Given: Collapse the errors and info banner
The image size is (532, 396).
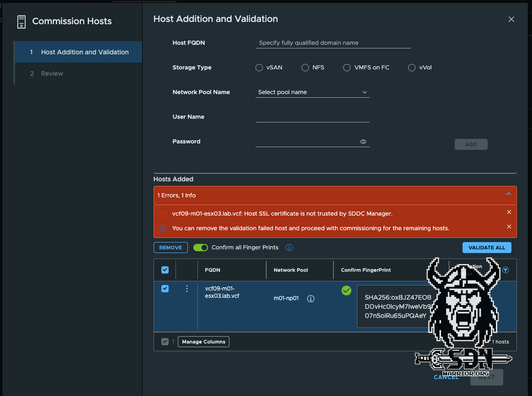Looking at the screenshot, I should [508, 195].
